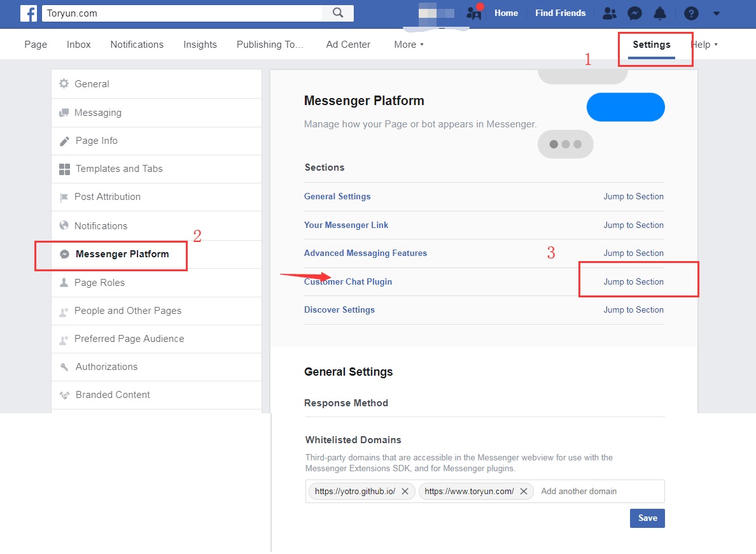Select Page Roles in sidebar
The width and height of the screenshot is (756, 554).
pyautogui.click(x=156, y=282)
